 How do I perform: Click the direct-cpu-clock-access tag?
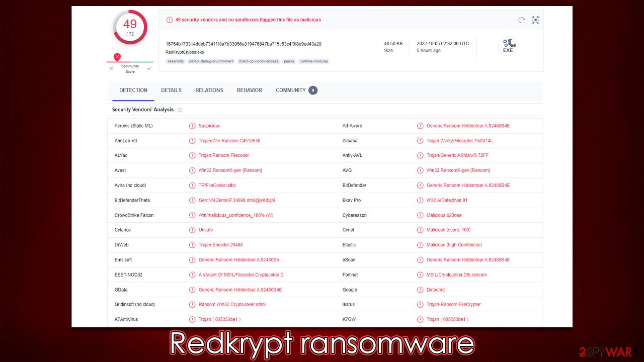point(259,61)
